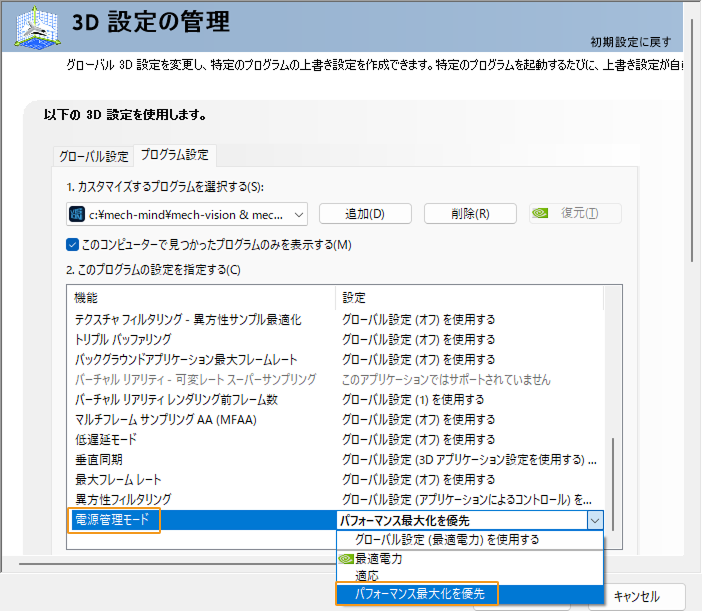The width and height of the screenshot is (702, 611).
Task: Toggle このコンピューターで見つかったプログラムのみを表示する checkbox
Action: coord(73,245)
